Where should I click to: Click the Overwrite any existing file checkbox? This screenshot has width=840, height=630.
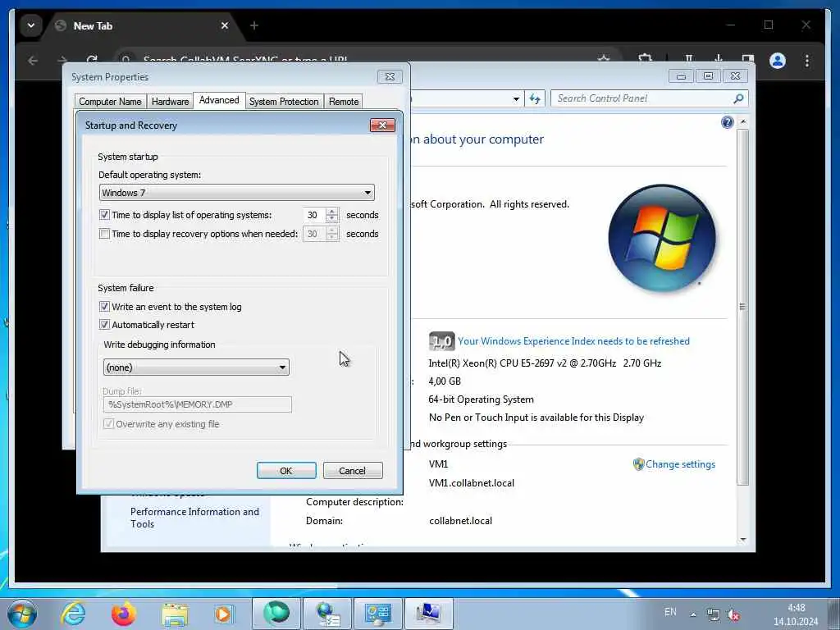(108, 424)
